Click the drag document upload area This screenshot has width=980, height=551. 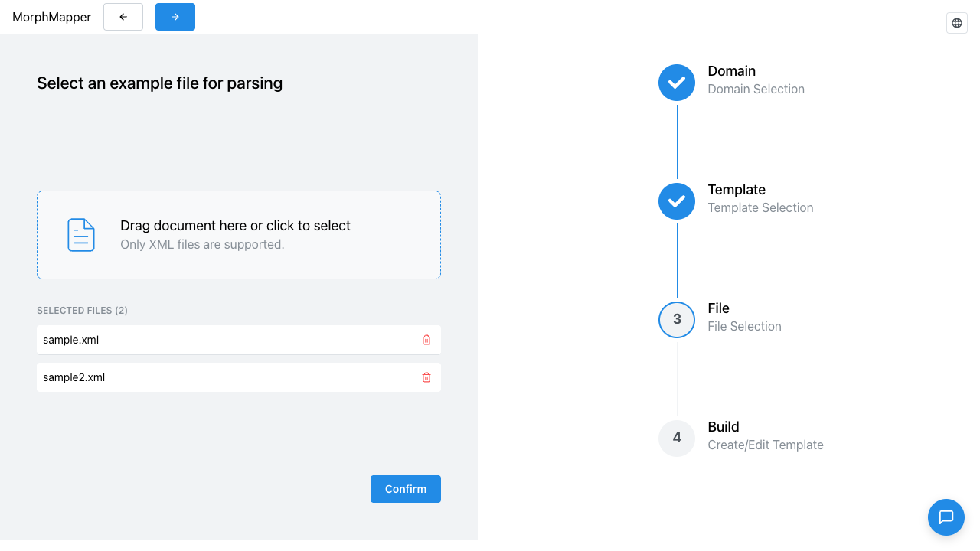(x=239, y=235)
